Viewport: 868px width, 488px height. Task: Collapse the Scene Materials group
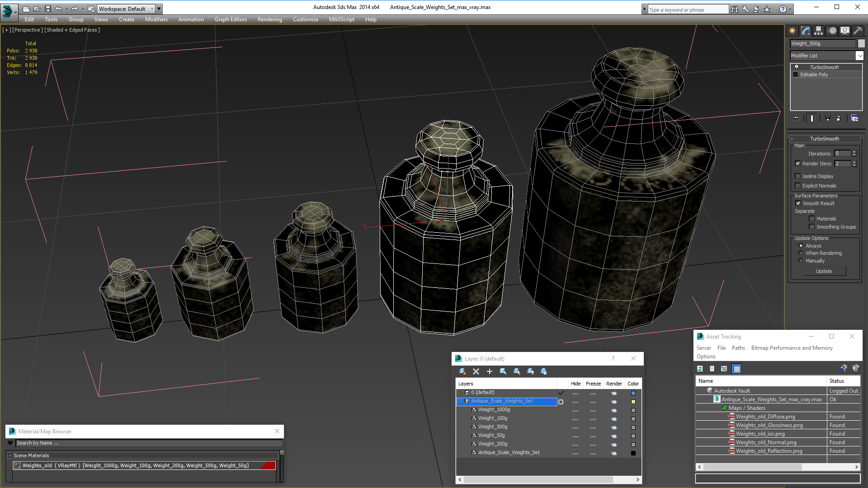pos(10,455)
